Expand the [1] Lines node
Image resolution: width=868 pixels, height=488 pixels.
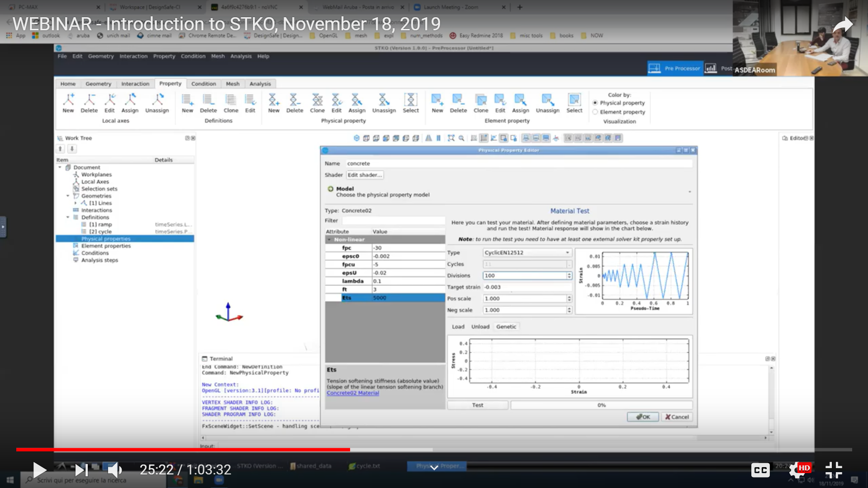point(76,203)
